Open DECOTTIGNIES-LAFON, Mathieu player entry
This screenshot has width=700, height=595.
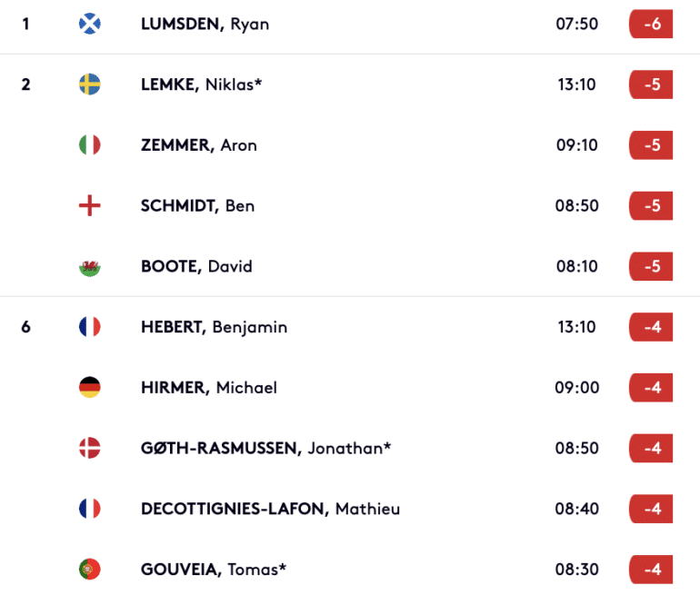pos(270,509)
